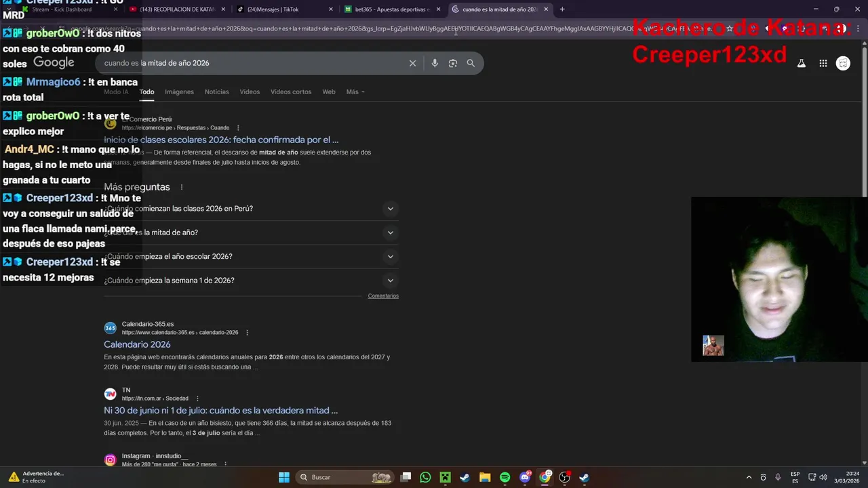Click the Comentarios feedback link
The width and height of the screenshot is (868, 488).
(x=383, y=296)
